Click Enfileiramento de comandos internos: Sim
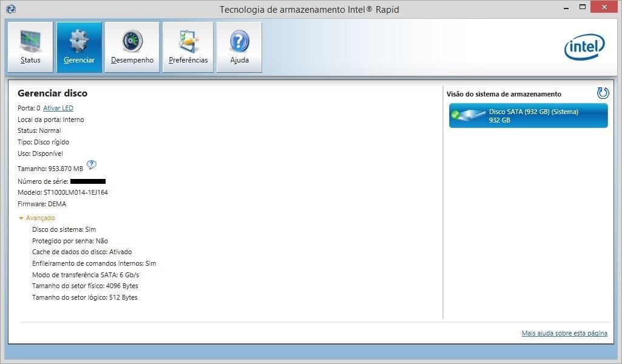This screenshot has width=622, height=364. pos(94,264)
